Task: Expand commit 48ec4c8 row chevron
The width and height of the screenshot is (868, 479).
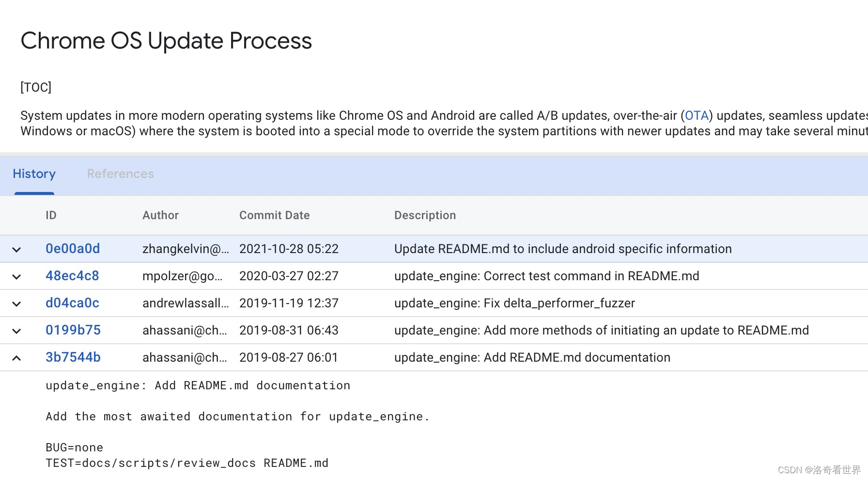Action: click(16, 277)
